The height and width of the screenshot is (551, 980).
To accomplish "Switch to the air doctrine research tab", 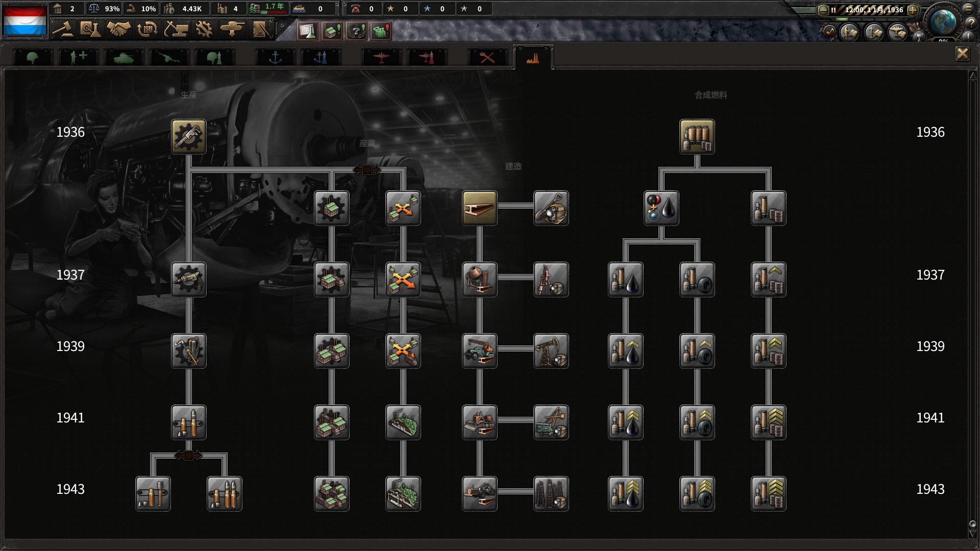I will 427,57.
